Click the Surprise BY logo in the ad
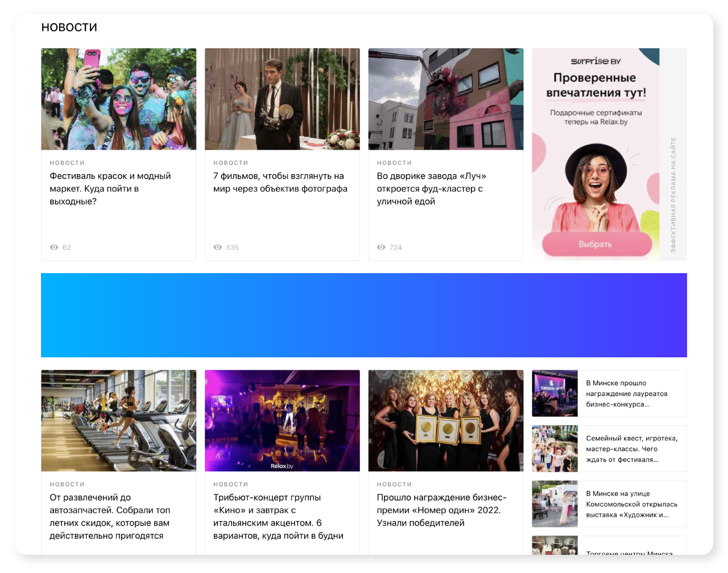 point(595,61)
